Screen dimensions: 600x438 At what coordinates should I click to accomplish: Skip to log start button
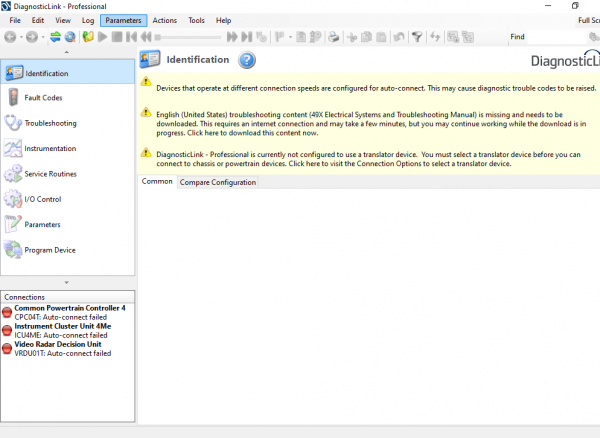pos(131,37)
